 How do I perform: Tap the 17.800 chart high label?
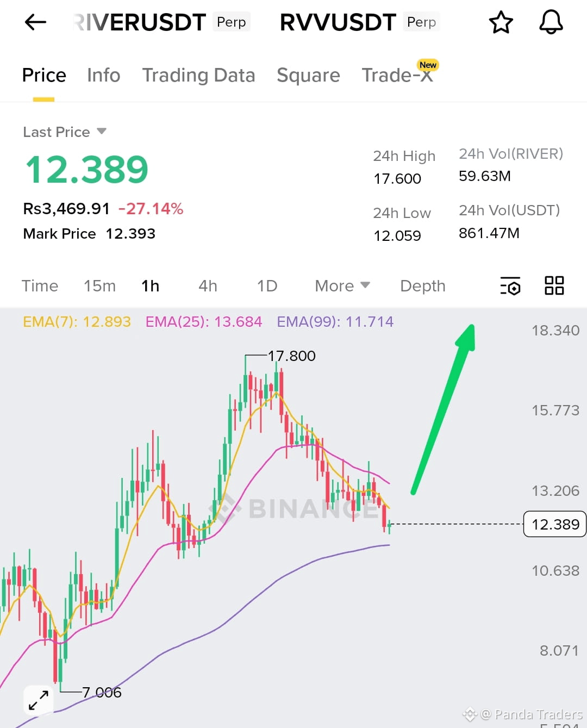291,356
